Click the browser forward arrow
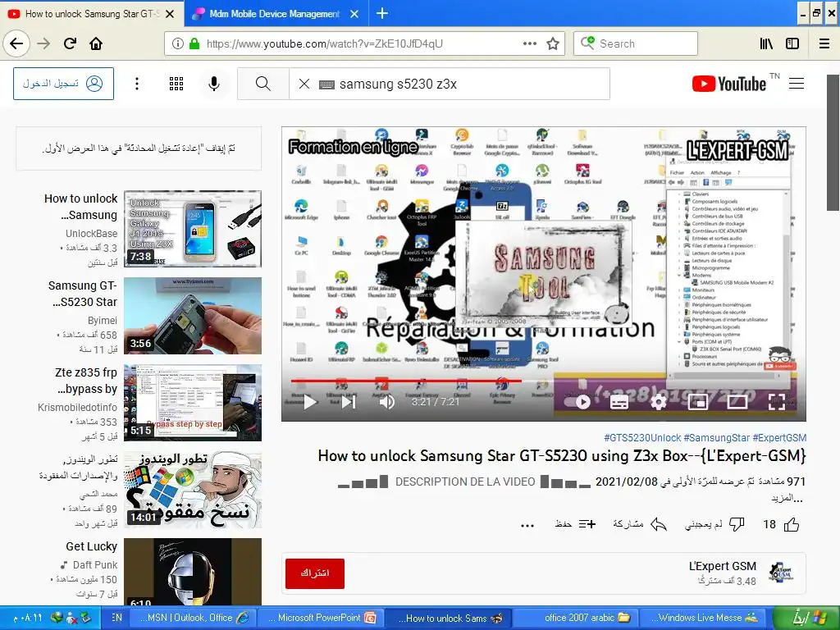This screenshot has height=630, width=840. coord(43,43)
